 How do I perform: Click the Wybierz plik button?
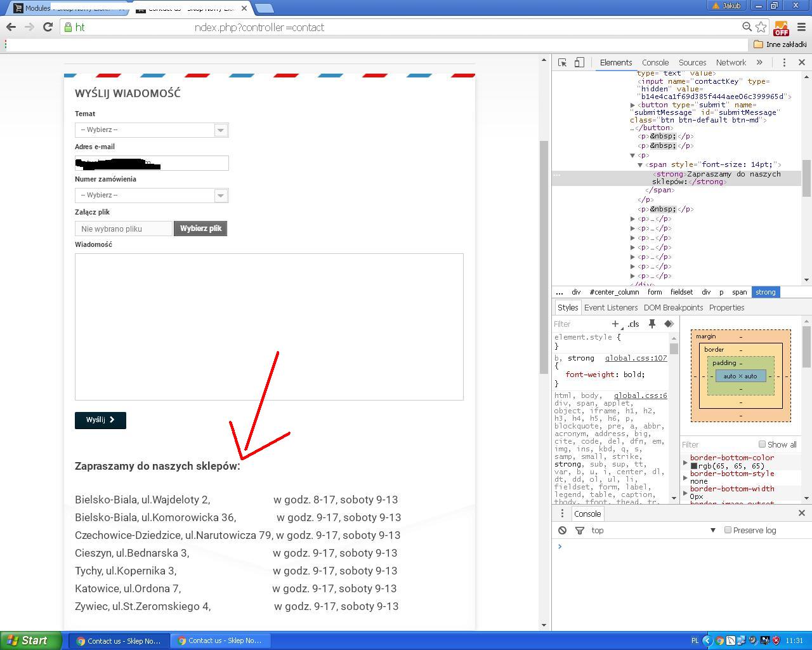(x=200, y=229)
